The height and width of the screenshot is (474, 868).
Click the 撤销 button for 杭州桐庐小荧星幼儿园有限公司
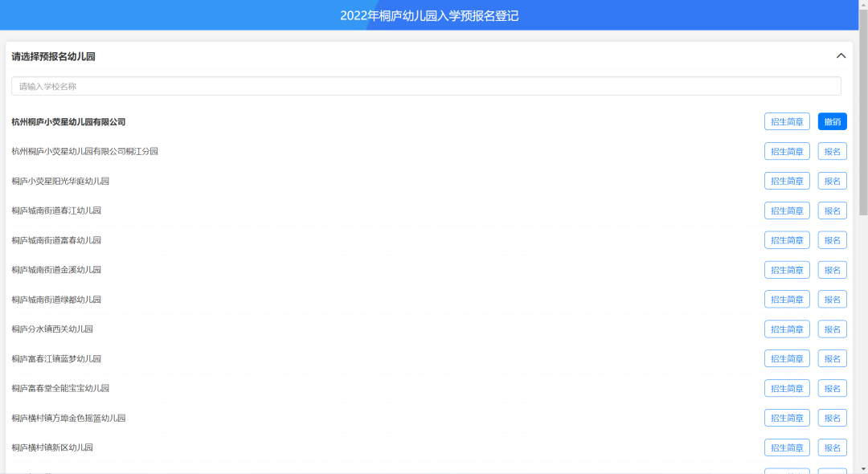[832, 121]
